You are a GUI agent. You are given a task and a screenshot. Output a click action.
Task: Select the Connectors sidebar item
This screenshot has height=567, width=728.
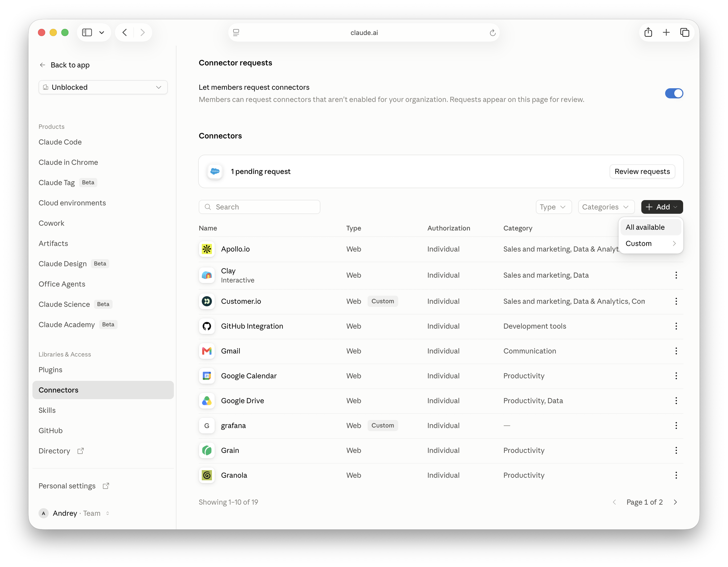click(103, 390)
